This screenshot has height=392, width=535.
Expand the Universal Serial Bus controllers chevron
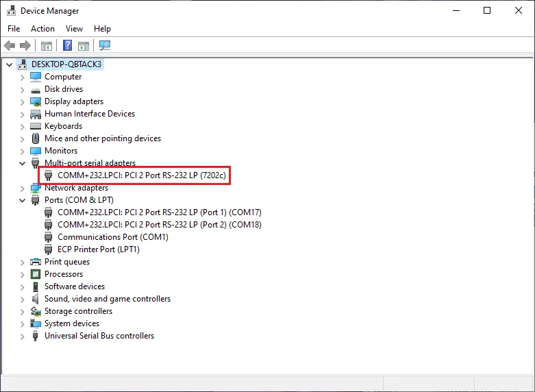tap(22, 336)
